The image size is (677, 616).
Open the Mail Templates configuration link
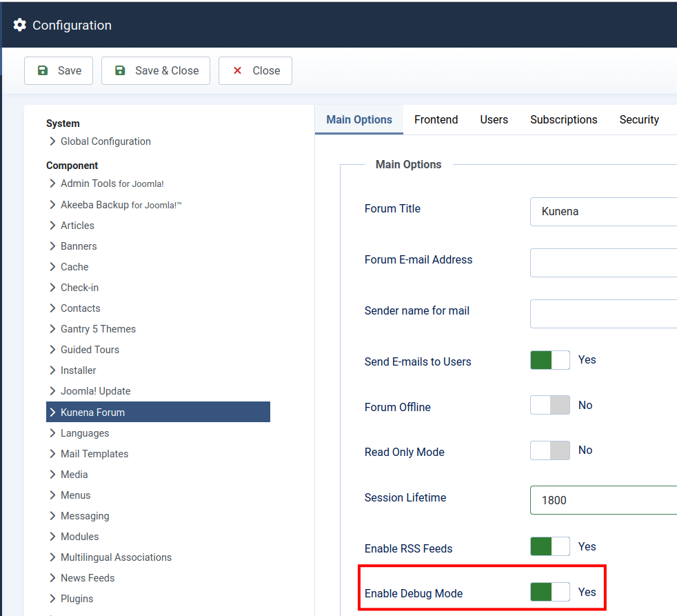[x=94, y=454]
